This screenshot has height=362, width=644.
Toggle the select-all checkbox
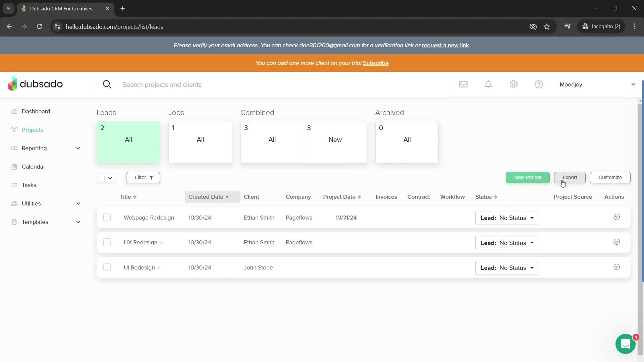(102, 178)
